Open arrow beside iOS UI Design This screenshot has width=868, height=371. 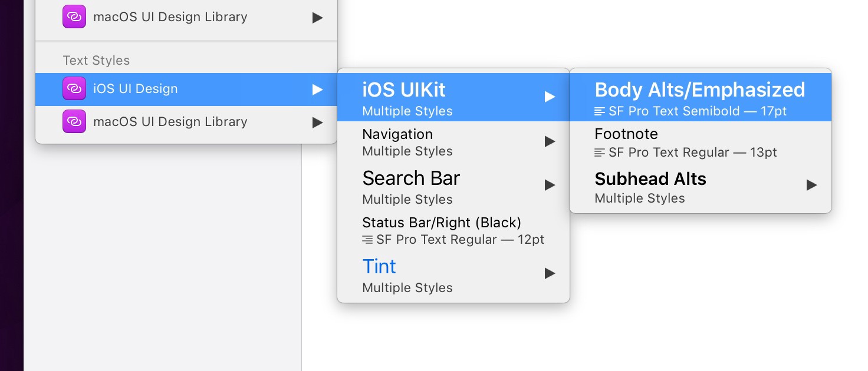pos(317,90)
